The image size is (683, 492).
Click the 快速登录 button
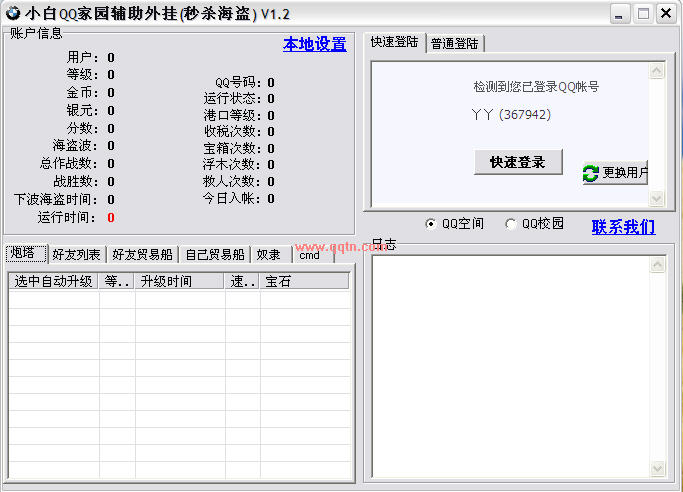click(x=518, y=162)
